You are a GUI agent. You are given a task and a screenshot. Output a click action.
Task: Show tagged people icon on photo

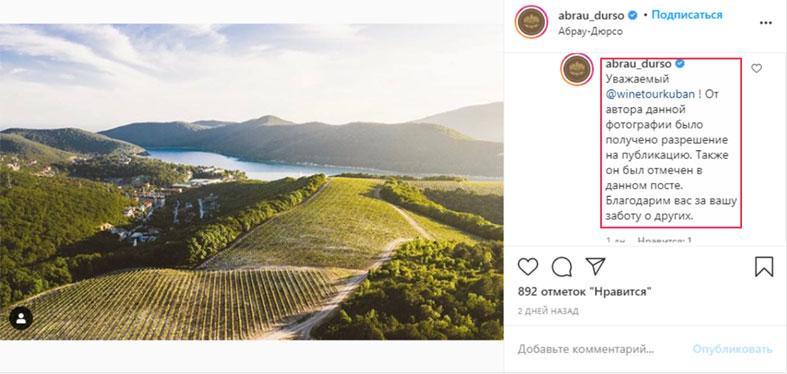21,318
